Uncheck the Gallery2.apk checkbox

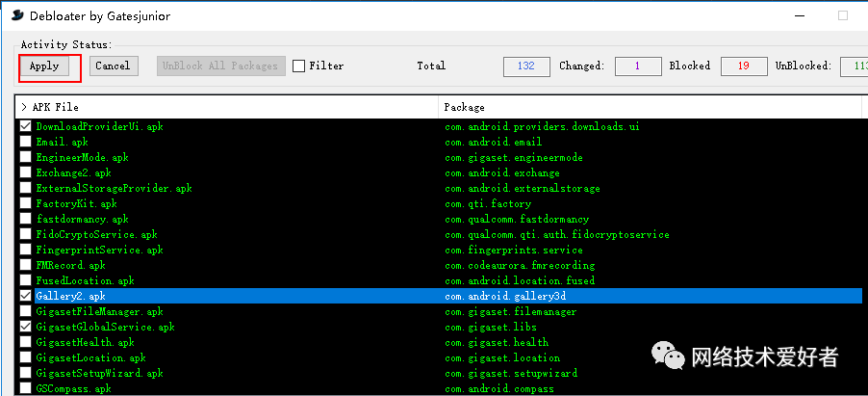(x=25, y=296)
